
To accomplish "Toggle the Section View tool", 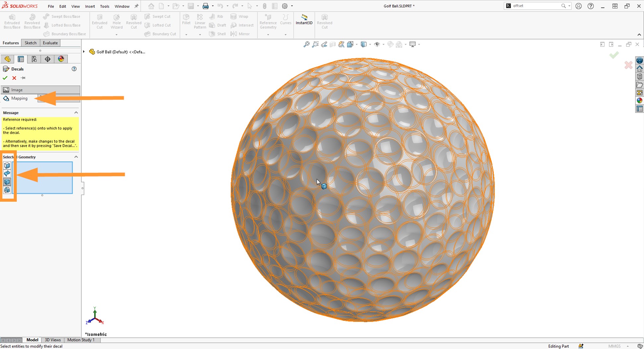I will [x=332, y=44].
